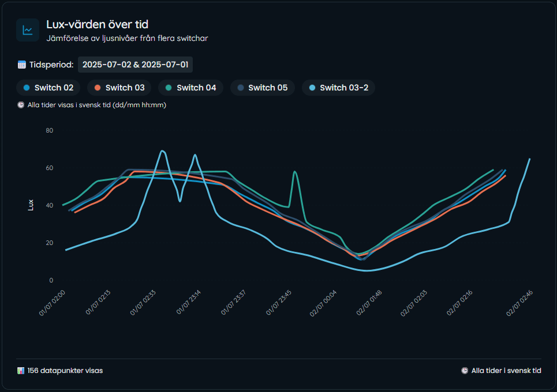Click the blue color dot of Switch 02

[27, 88]
